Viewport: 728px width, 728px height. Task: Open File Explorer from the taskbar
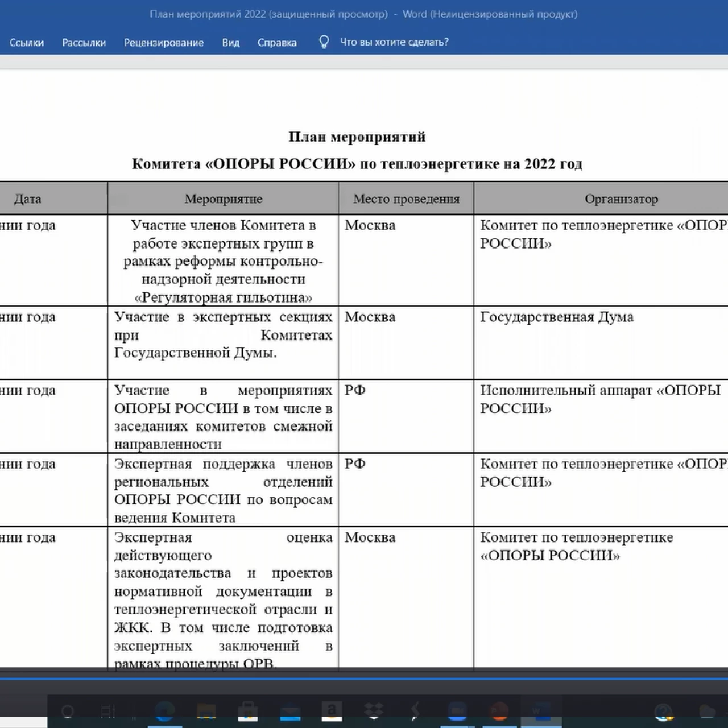click(x=206, y=712)
